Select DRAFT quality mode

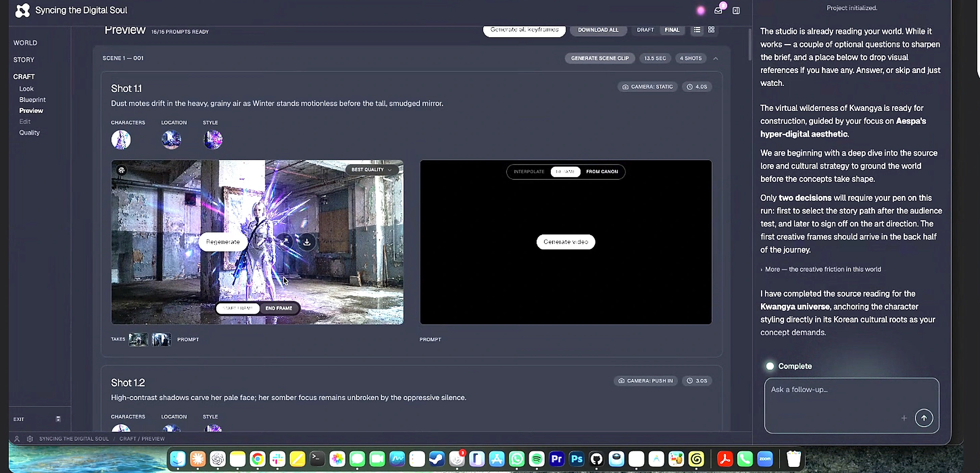click(645, 30)
